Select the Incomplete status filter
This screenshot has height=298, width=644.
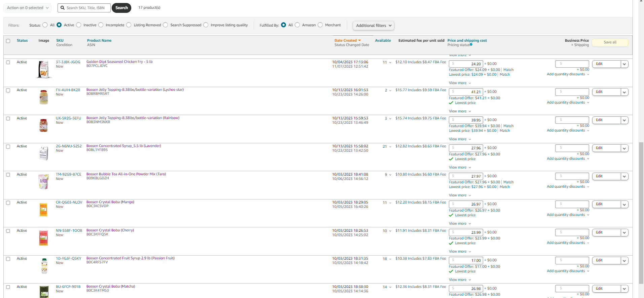[x=101, y=25]
